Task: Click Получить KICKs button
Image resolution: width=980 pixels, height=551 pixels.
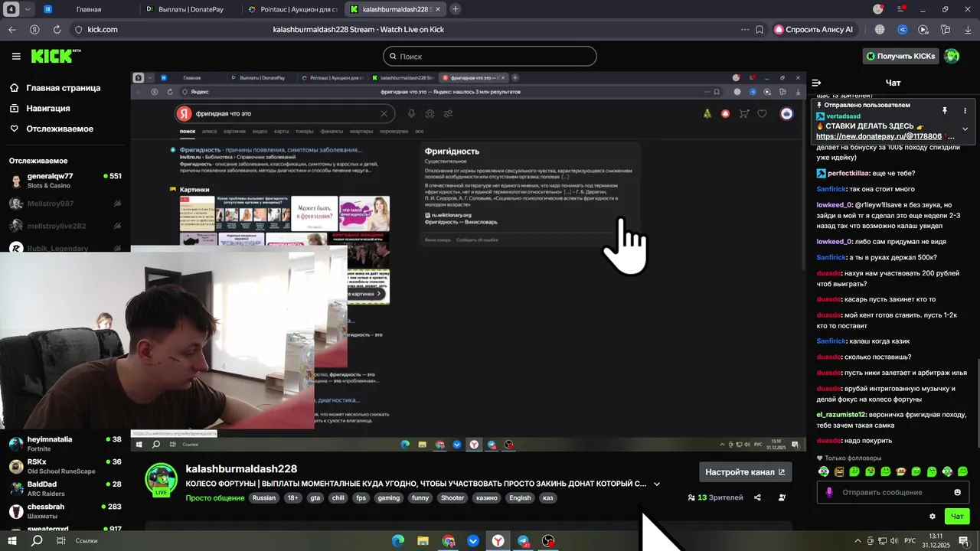Action: coord(900,56)
